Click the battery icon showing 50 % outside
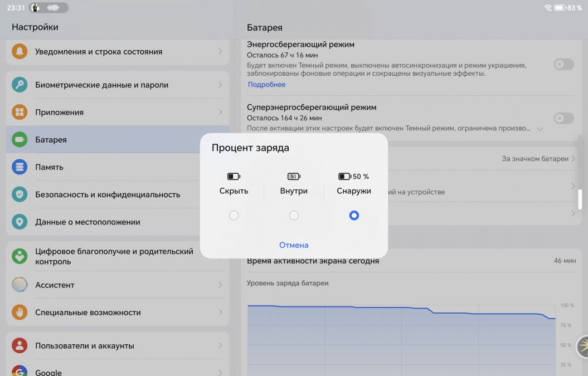 (x=353, y=176)
